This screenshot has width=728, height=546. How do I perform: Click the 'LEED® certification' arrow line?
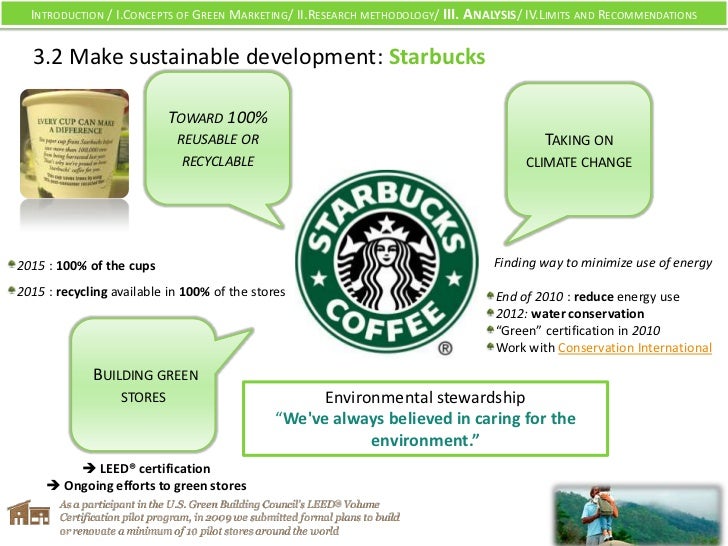146,468
